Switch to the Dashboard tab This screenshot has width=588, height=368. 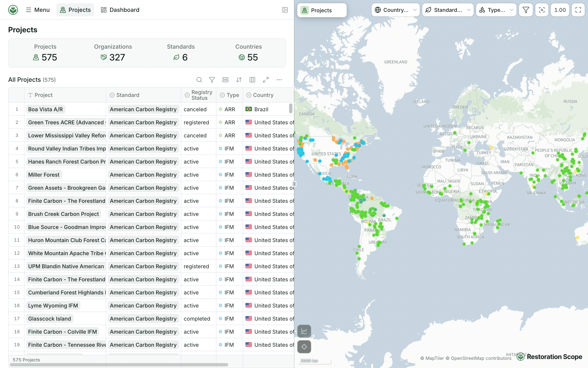click(120, 10)
